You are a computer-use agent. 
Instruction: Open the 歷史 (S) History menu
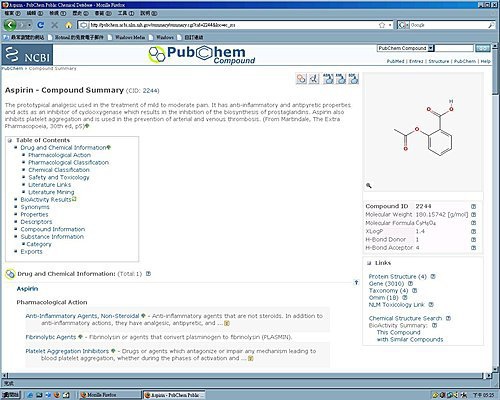tap(81, 13)
